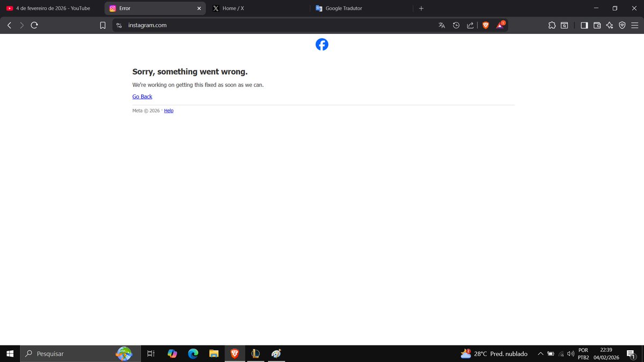
Task: Restore down the browser window
Action: tap(615, 9)
